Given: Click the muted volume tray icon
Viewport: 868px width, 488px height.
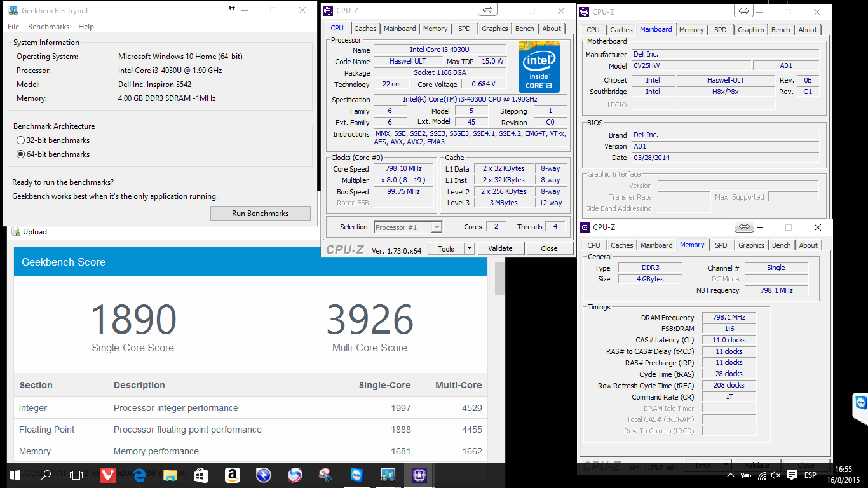Looking at the screenshot, I should pyautogui.click(x=776, y=475).
